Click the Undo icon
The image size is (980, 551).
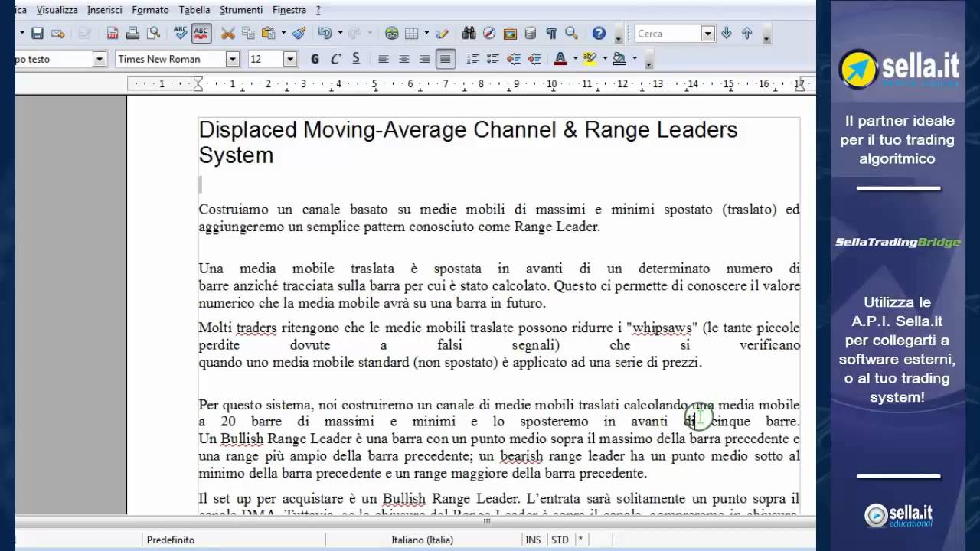325,33
